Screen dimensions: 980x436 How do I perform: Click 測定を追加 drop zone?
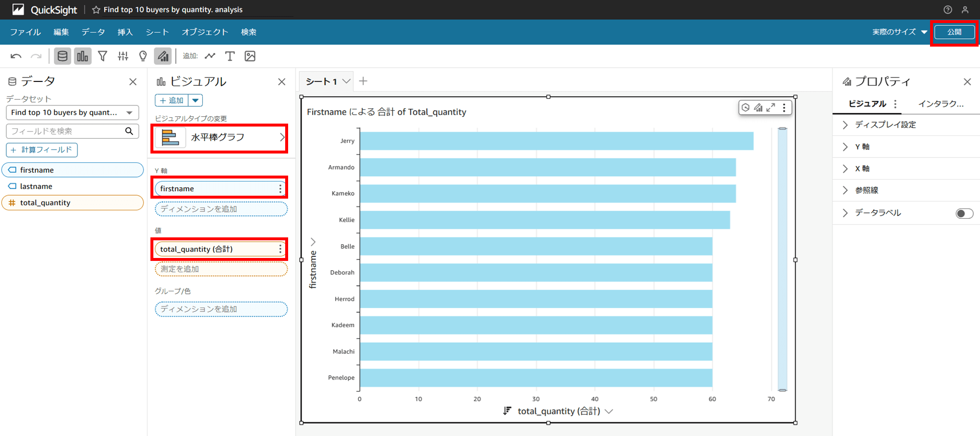[x=221, y=269]
